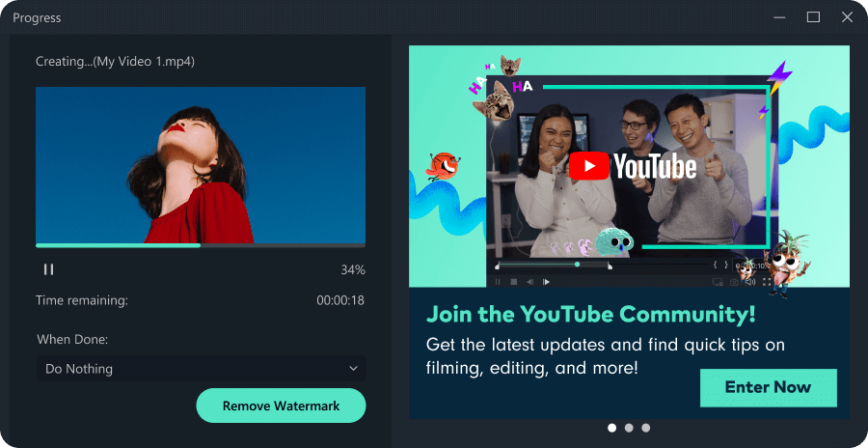868x448 pixels.
Task: Close the Progress window
Action: click(847, 17)
